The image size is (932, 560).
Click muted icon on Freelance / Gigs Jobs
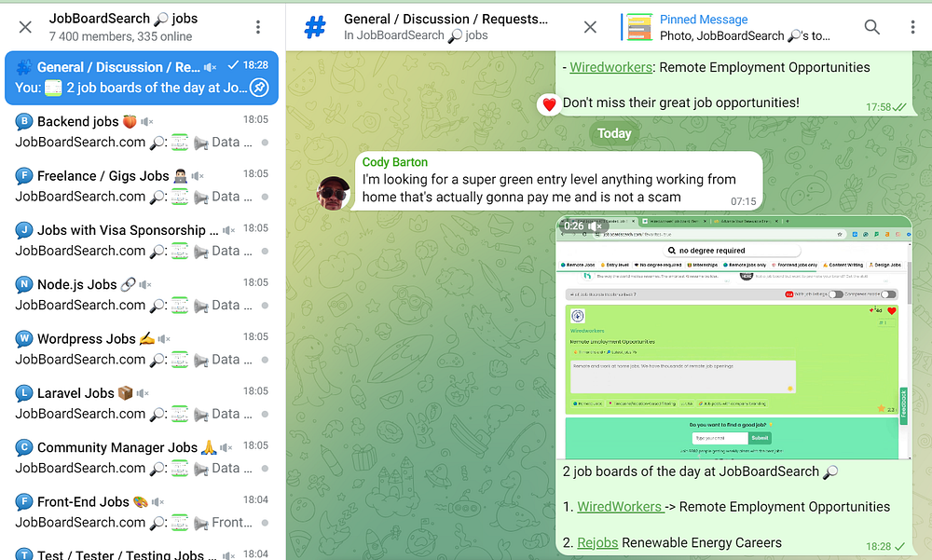198,176
